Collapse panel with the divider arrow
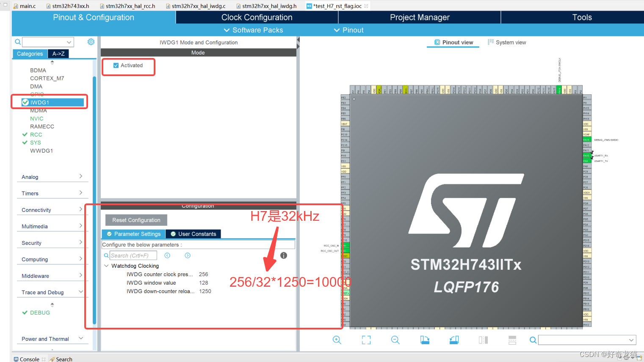The height and width of the screenshot is (362, 644). 298,40
